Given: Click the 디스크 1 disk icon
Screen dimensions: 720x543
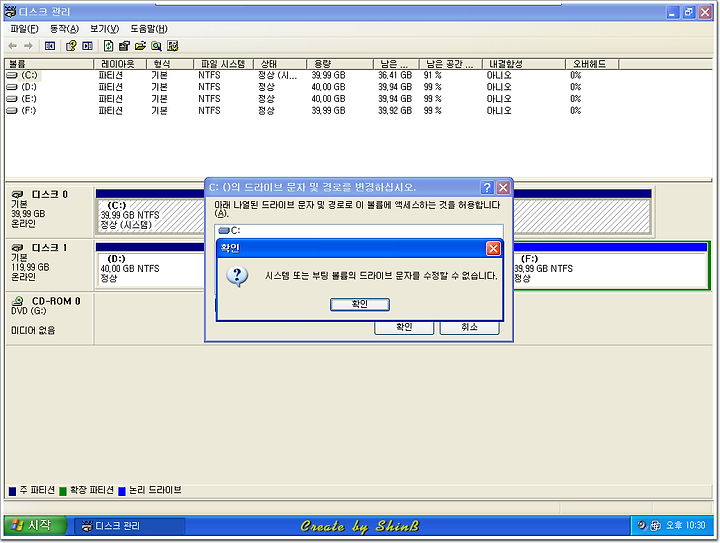Looking at the screenshot, I should point(17,248).
